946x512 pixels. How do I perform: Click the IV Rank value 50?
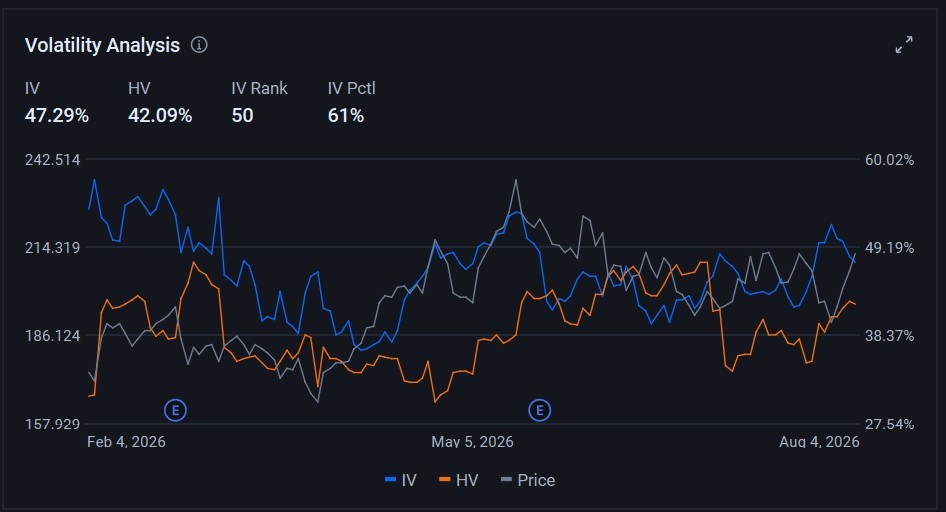243,115
